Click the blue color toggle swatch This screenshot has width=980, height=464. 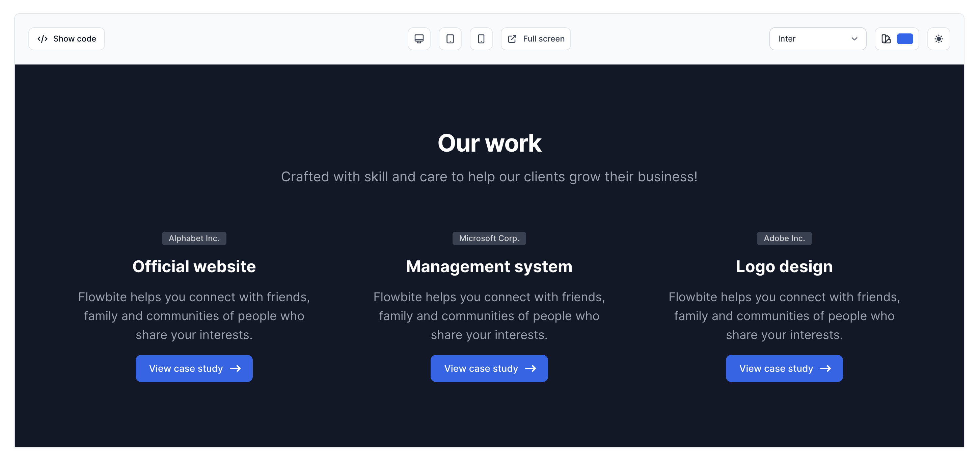(905, 38)
